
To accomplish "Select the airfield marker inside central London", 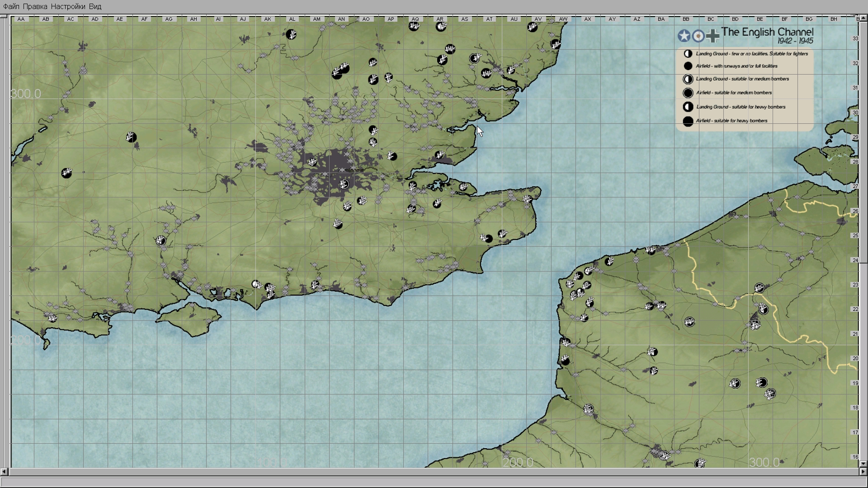I will tap(344, 184).
